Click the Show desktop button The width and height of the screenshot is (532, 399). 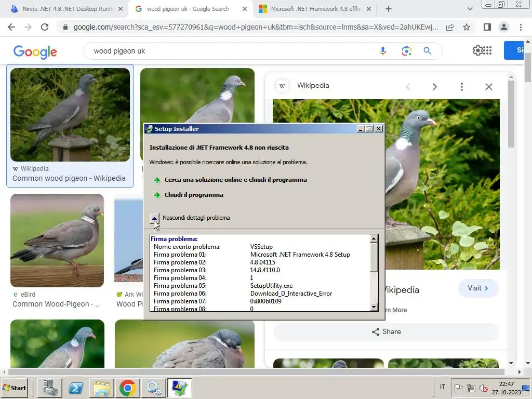tap(527, 388)
